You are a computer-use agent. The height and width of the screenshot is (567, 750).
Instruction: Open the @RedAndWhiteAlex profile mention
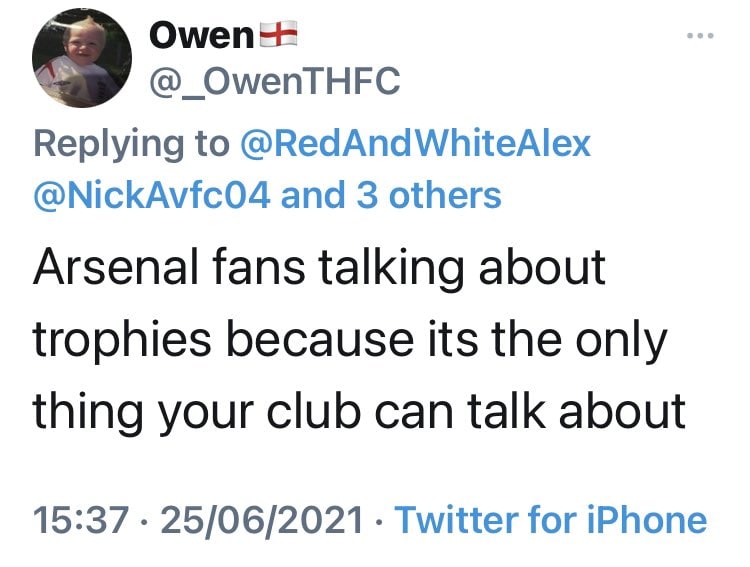tap(416, 144)
